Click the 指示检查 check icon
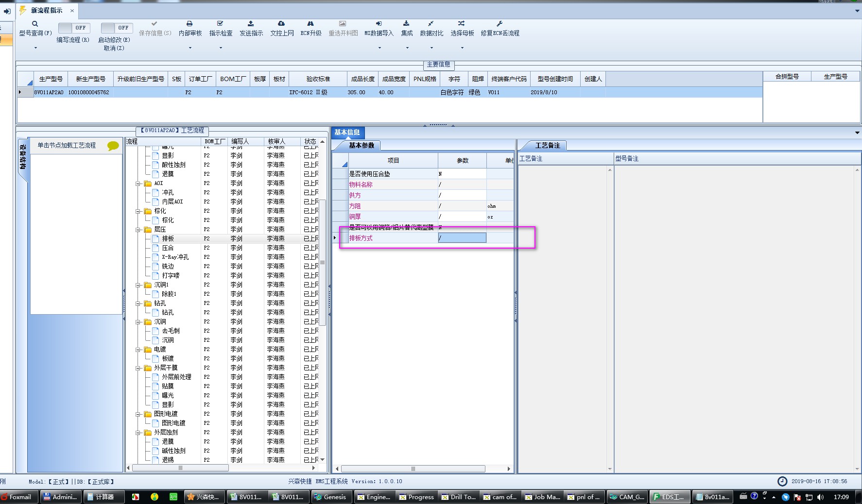The width and height of the screenshot is (862, 504). click(x=220, y=23)
